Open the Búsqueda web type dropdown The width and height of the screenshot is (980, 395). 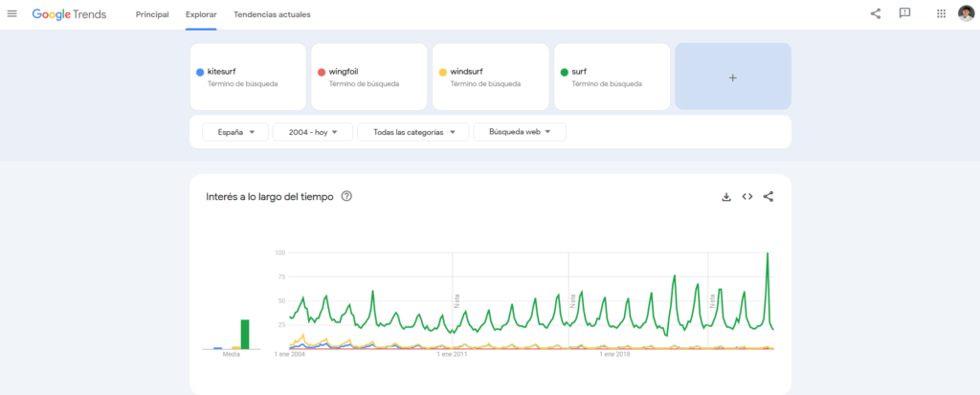click(x=520, y=132)
